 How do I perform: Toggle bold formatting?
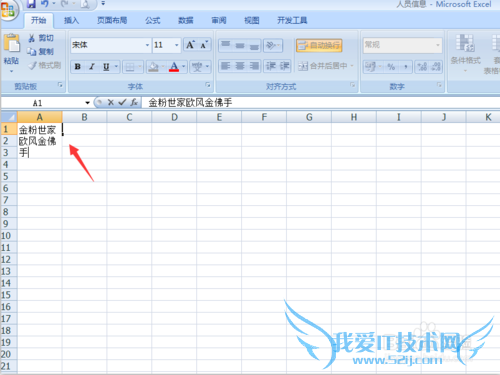pos(77,67)
